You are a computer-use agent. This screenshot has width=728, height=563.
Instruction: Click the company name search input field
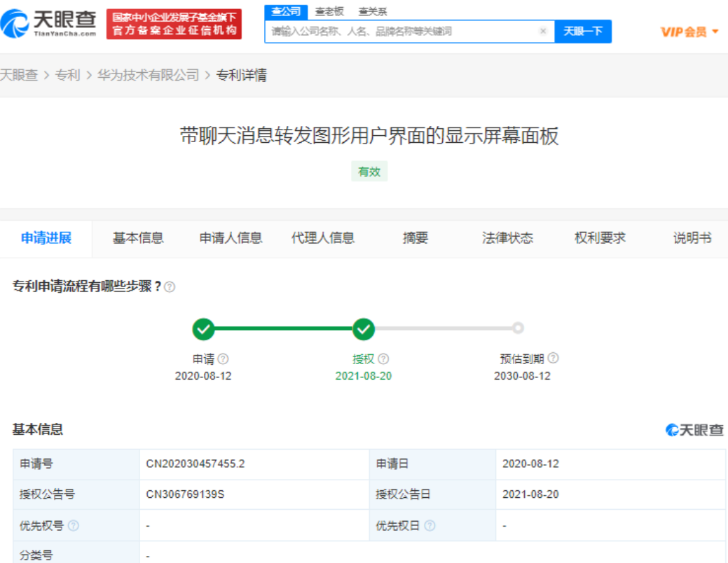pos(409,31)
